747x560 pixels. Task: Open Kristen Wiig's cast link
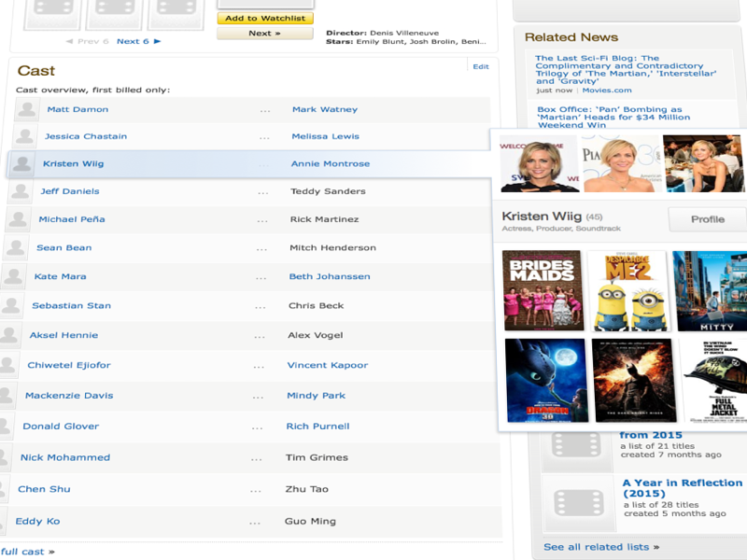[x=74, y=164]
